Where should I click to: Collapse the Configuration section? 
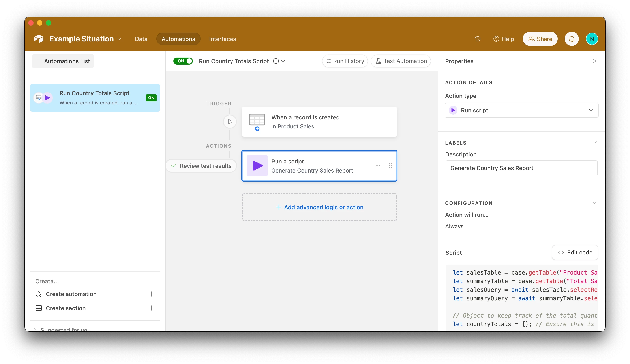594,203
